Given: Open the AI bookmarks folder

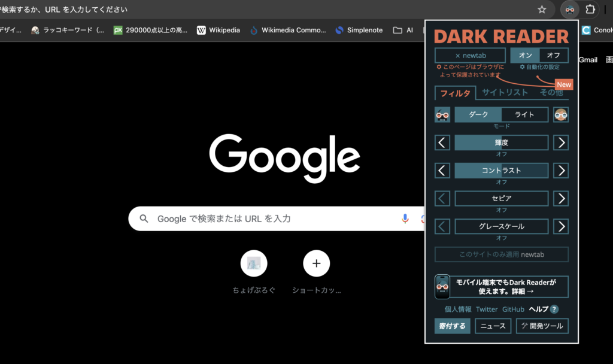Looking at the screenshot, I should 403,30.
